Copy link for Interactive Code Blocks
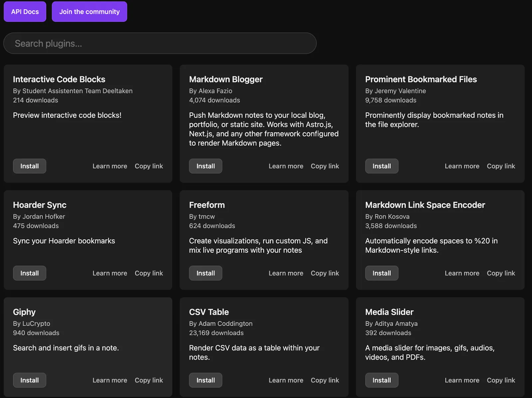This screenshot has height=398, width=532. point(149,166)
